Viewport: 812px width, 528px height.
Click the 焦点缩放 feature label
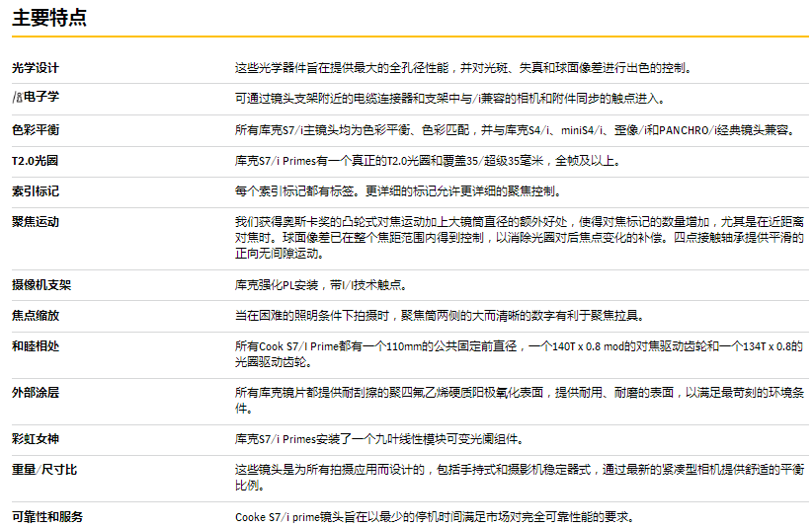click(36, 316)
